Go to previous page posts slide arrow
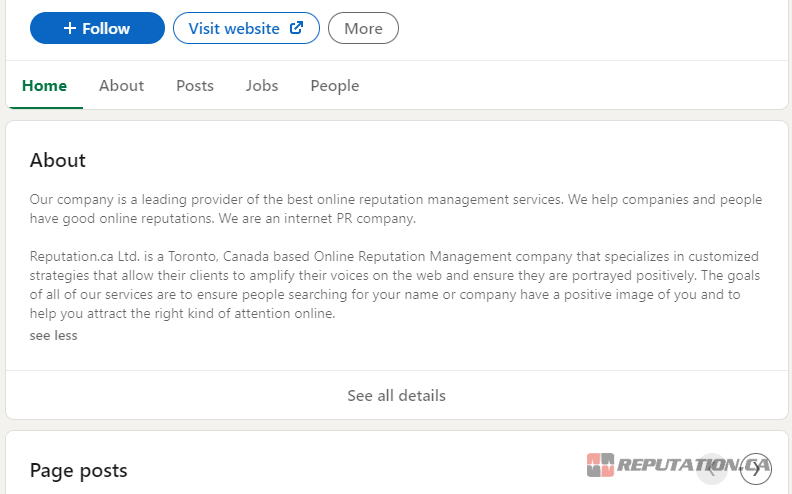This screenshot has width=792, height=494. [712, 468]
